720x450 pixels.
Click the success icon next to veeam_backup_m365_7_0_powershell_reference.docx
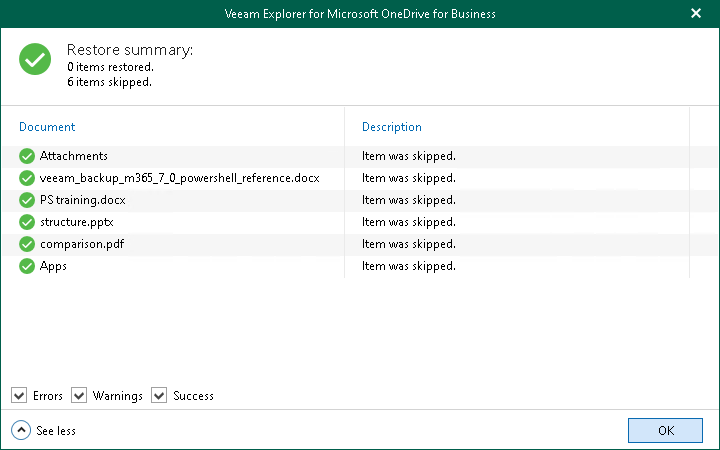click(27, 178)
